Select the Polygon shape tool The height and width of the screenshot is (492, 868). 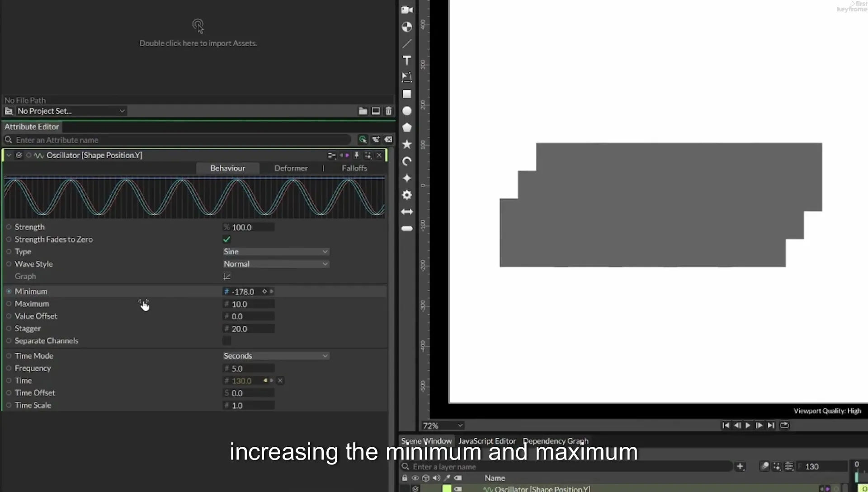(x=407, y=128)
